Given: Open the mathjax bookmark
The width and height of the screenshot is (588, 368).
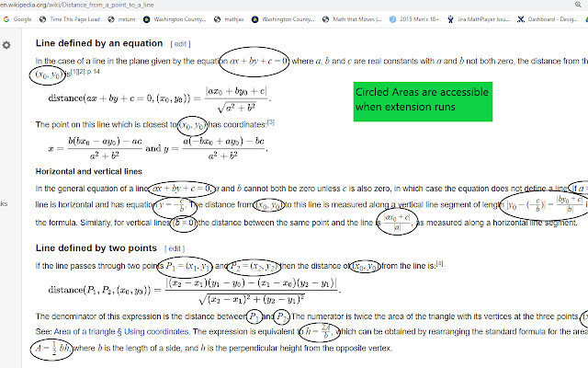Looking at the screenshot, I should [x=229, y=19].
